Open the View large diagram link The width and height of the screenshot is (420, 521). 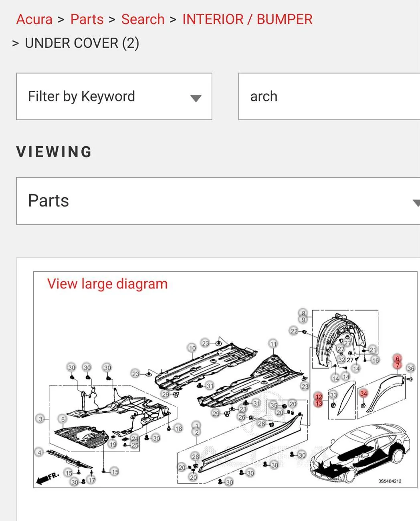[x=107, y=283]
